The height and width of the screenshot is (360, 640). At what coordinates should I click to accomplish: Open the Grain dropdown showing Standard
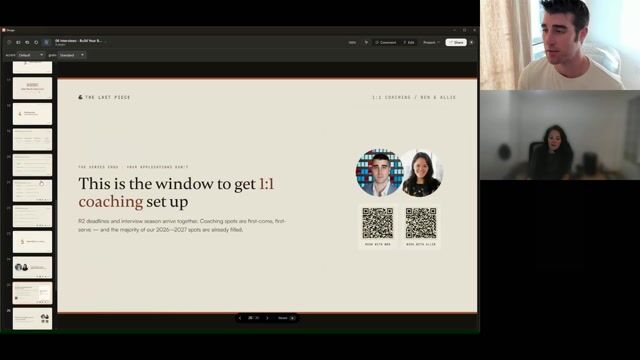coord(72,55)
